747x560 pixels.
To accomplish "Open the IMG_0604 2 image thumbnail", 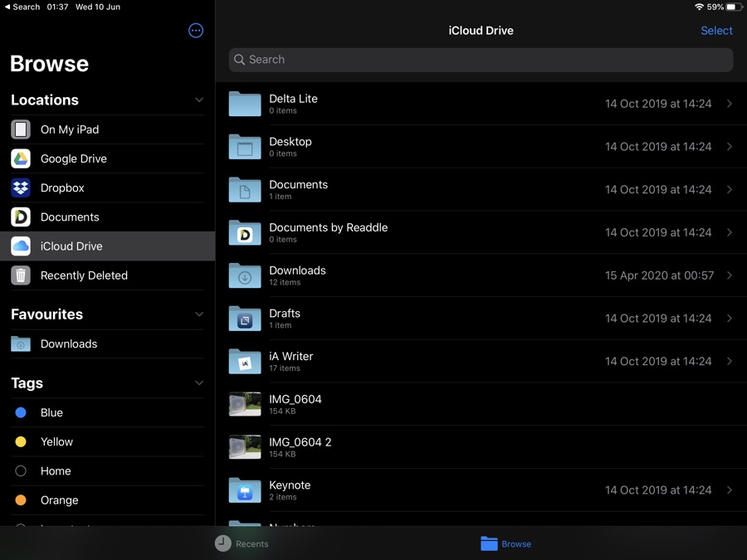I will pyautogui.click(x=245, y=446).
